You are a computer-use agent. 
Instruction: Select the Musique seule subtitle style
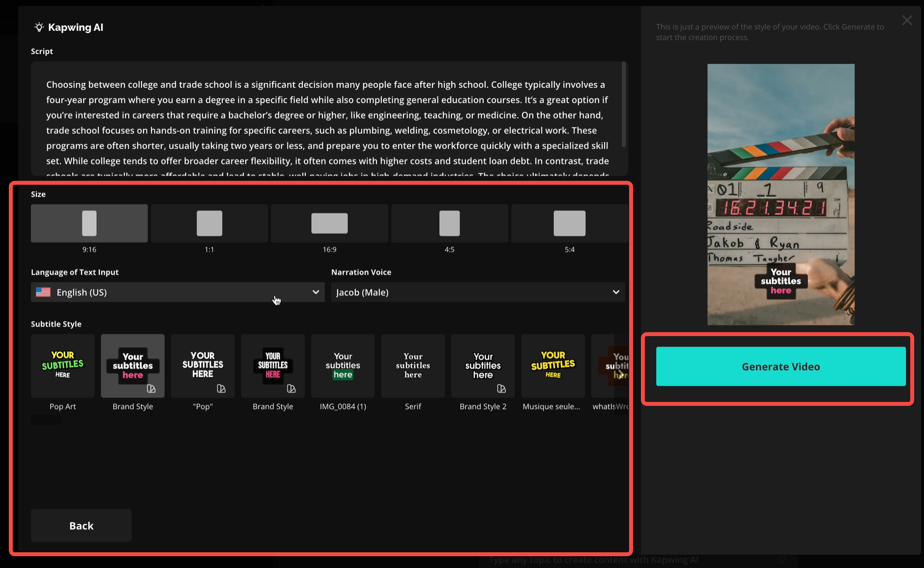[x=552, y=366]
